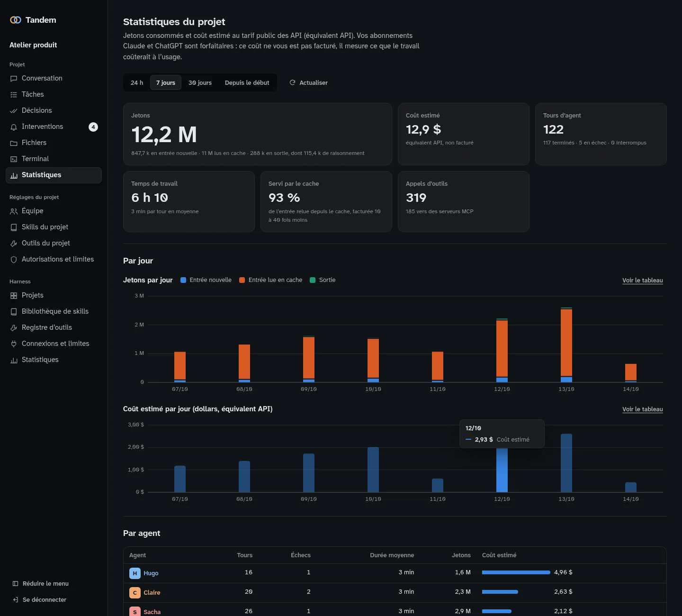Click the Réduire le menu collapse icon

click(x=16, y=584)
